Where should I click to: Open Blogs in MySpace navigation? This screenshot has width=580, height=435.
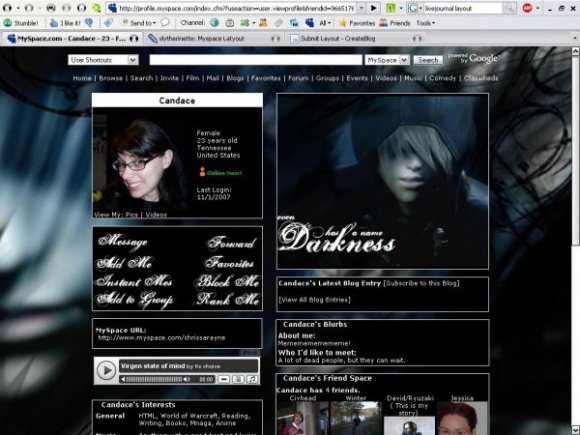[235, 78]
